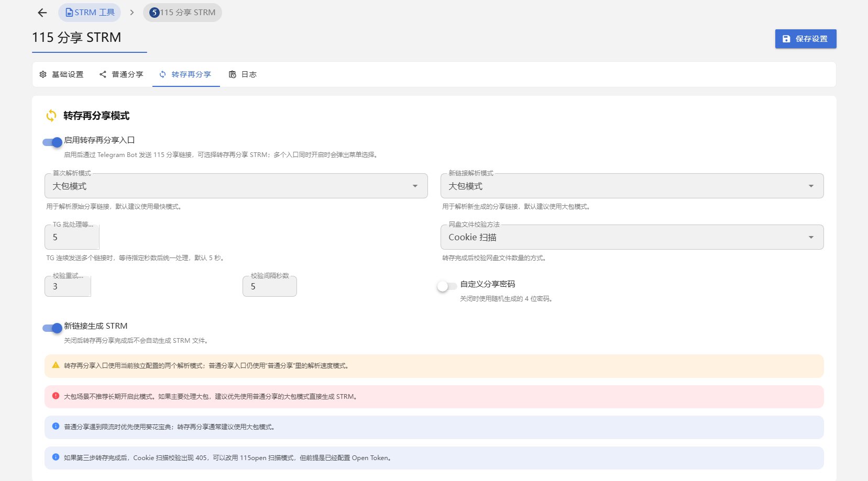Click text 转存完成后校验网盘文件数量的方式

click(x=494, y=258)
